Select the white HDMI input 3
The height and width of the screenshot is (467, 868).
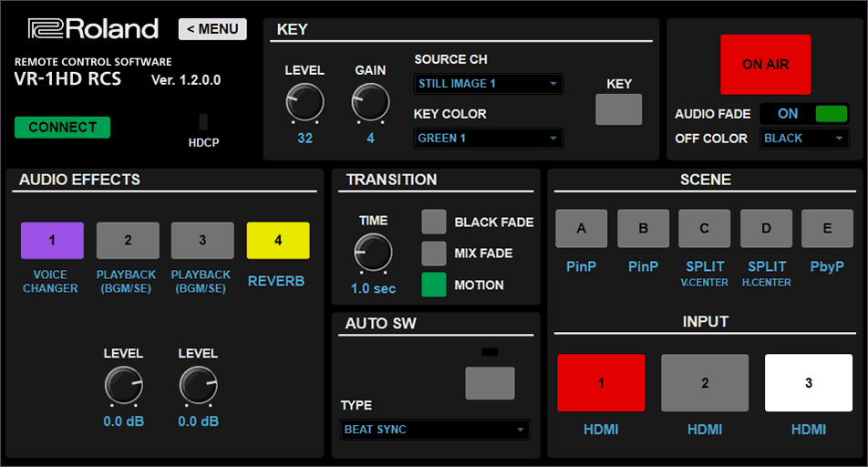809,383
